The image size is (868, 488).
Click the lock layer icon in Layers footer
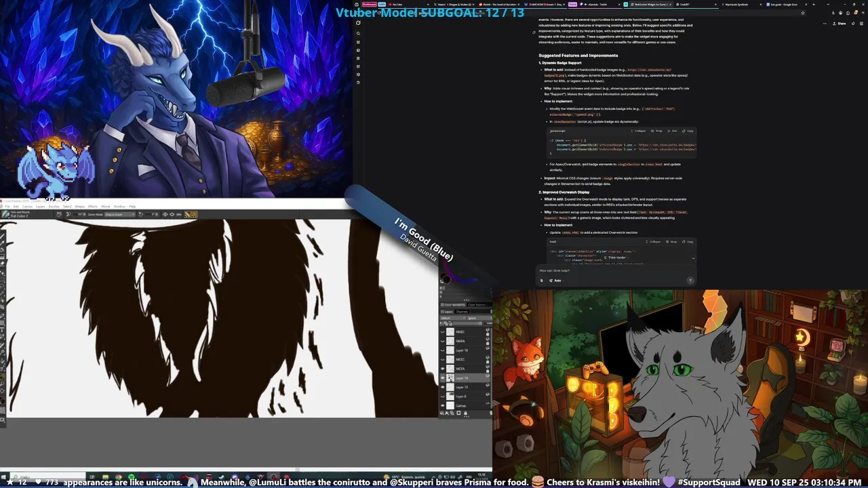pos(465,413)
